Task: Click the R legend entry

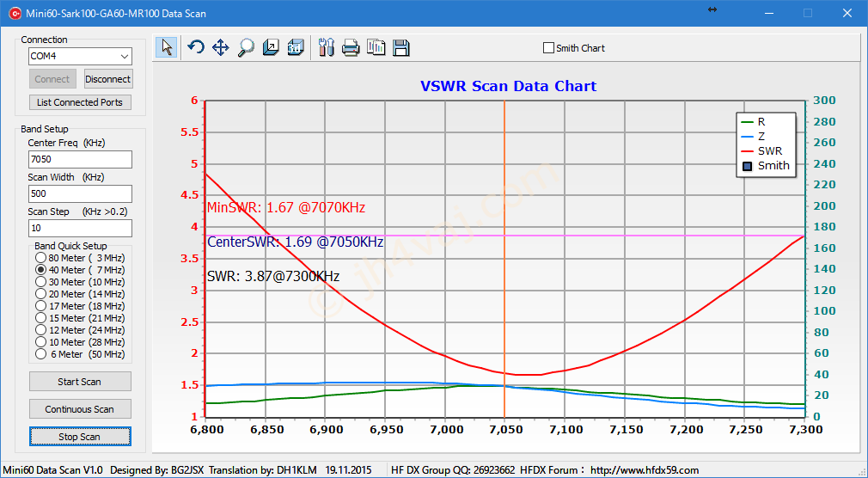Action: pyautogui.click(x=754, y=122)
